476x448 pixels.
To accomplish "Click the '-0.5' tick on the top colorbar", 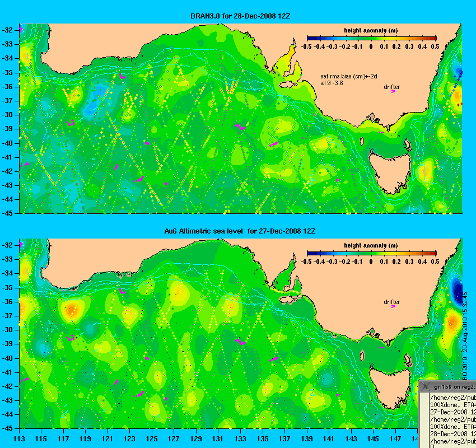I will pyautogui.click(x=306, y=46).
